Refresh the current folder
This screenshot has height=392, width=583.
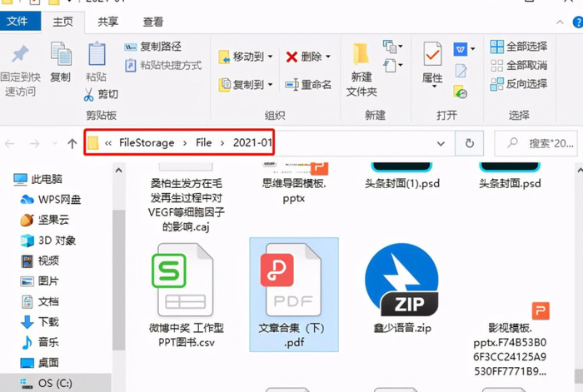click(x=470, y=143)
